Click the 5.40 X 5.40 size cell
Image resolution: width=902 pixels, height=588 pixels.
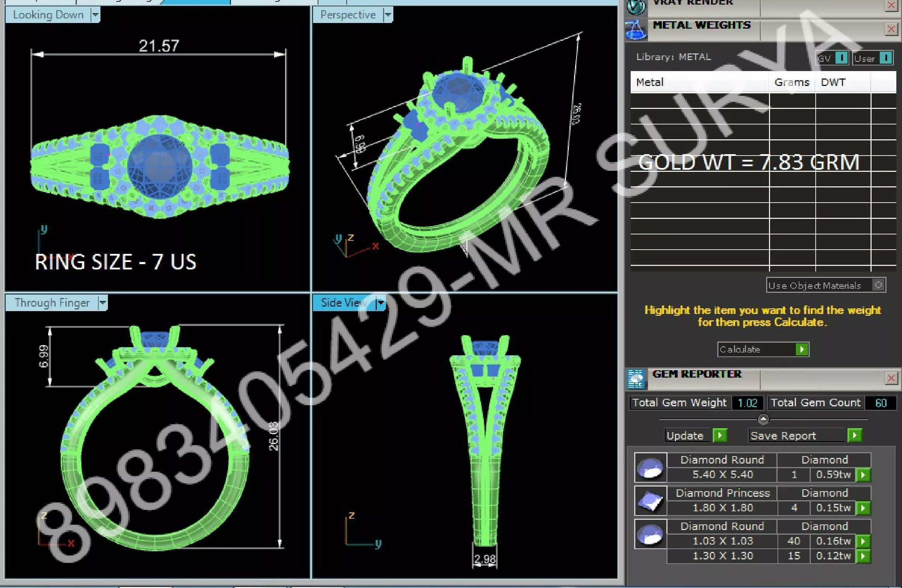(x=722, y=475)
